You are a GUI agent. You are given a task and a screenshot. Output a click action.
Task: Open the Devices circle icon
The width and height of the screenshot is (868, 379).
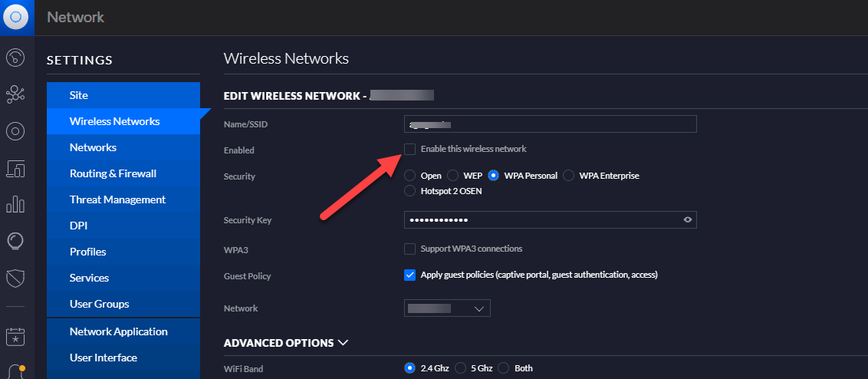16,131
